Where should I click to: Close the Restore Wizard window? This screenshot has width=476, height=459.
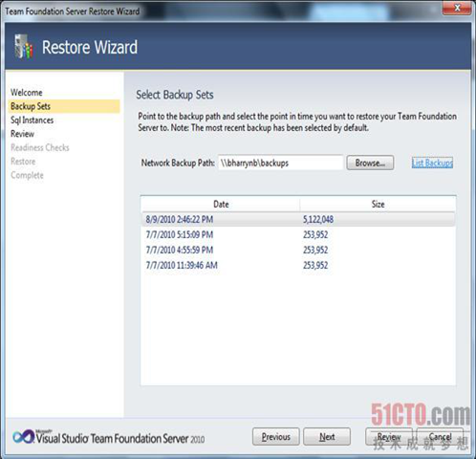457,8
